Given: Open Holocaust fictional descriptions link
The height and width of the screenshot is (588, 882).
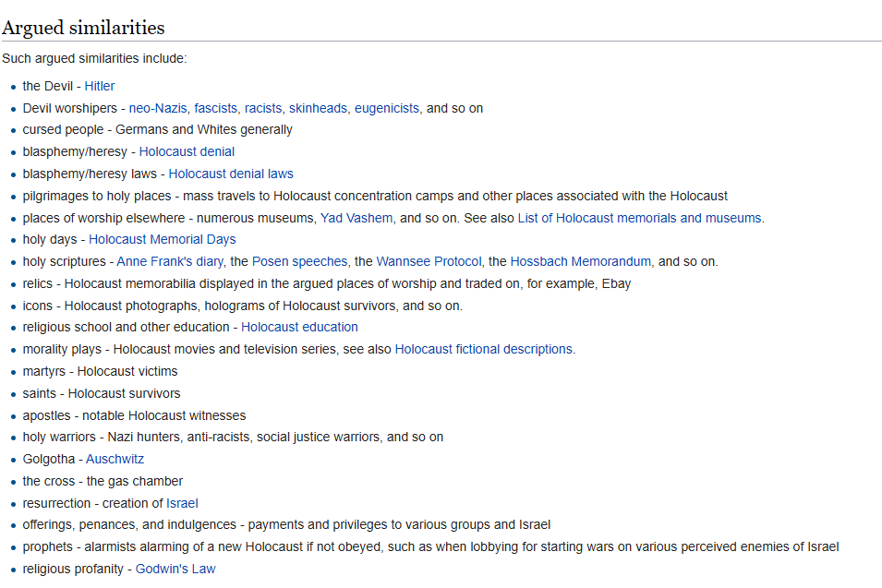Looking at the screenshot, I should [x=484, y=349].
